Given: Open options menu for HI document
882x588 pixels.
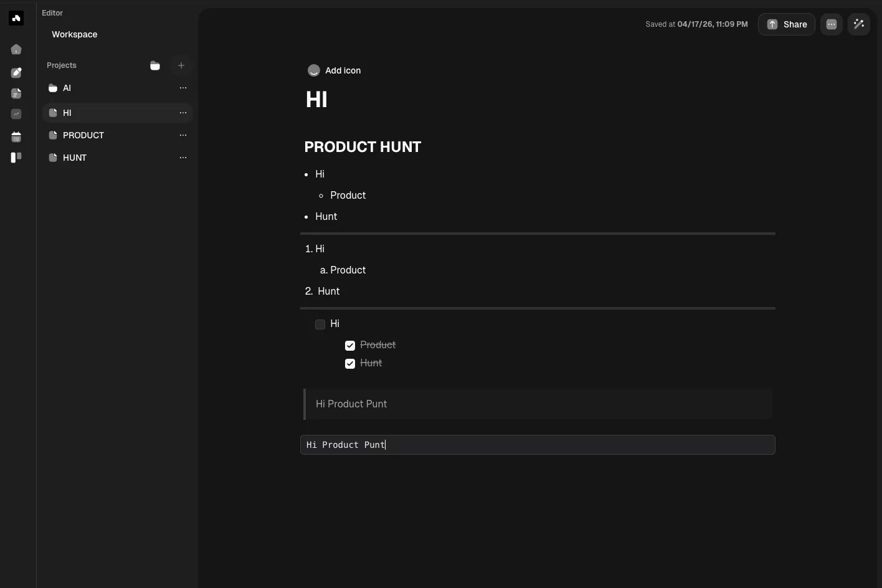Looking at the screenshot, I should click(183, 113).
